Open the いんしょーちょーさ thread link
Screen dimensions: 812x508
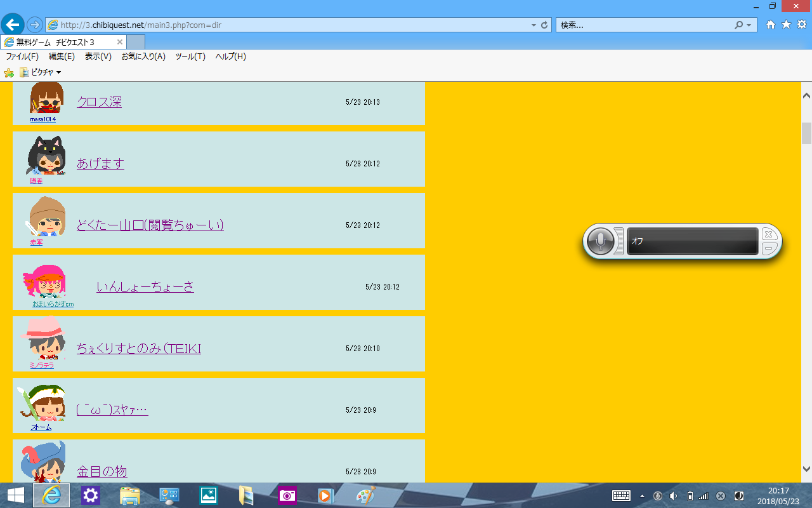(145, 287)
